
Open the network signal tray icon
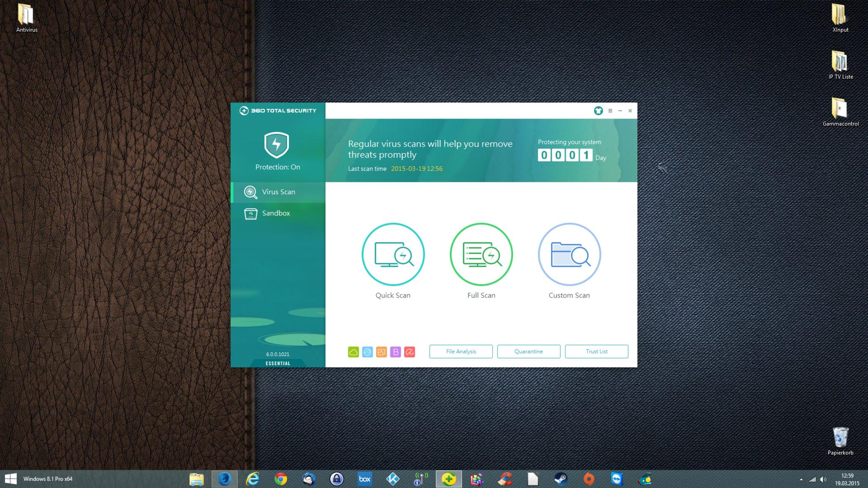pyautogui.click(x=812, y=479)
